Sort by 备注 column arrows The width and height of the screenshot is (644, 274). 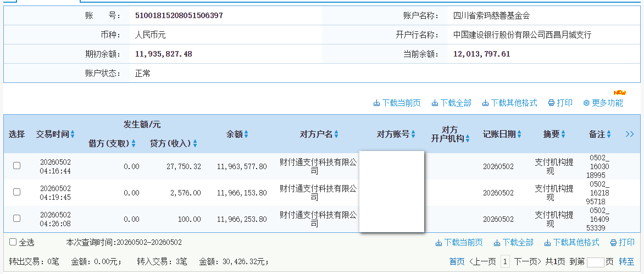click(x=609, y=134)
